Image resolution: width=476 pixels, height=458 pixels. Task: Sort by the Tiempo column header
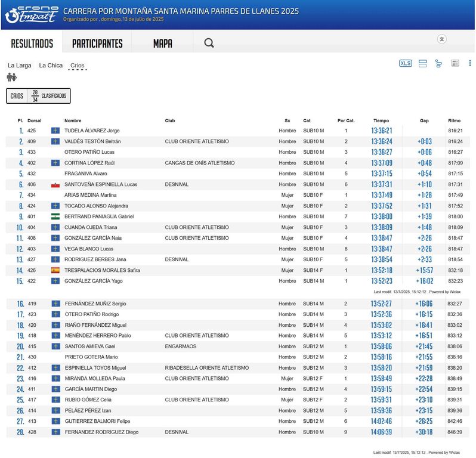[x=381, y=120]
